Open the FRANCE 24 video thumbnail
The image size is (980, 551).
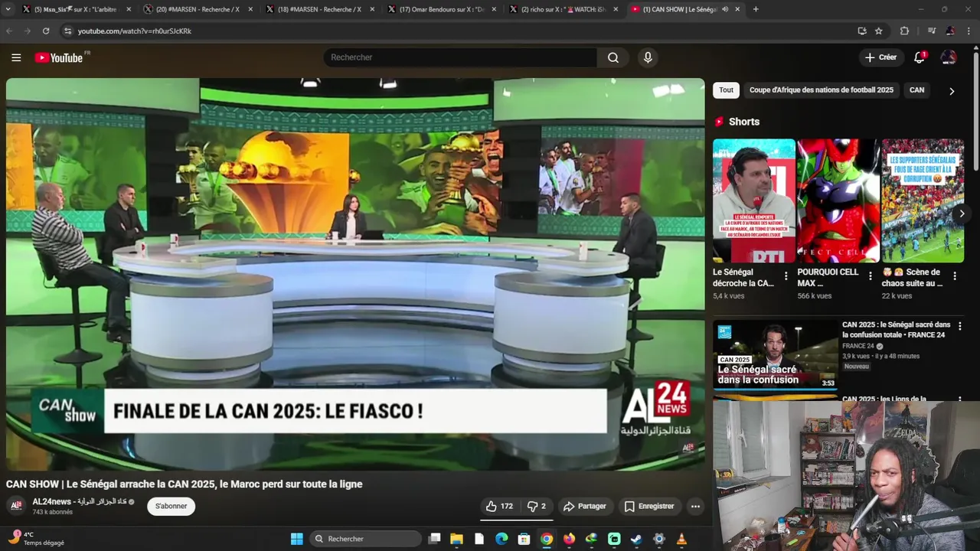click(776, 354)
